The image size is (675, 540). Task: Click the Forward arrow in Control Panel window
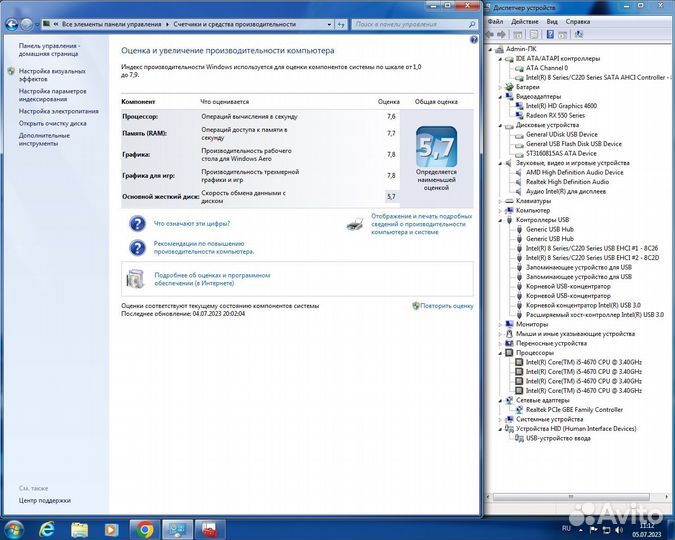pos(27,25)
